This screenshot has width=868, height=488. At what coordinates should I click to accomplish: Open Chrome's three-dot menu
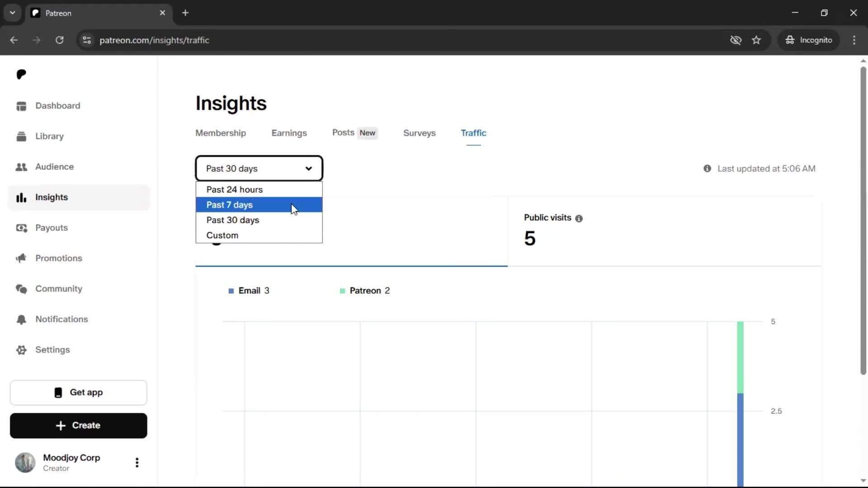pyautogui.click(x=854, y=40)
